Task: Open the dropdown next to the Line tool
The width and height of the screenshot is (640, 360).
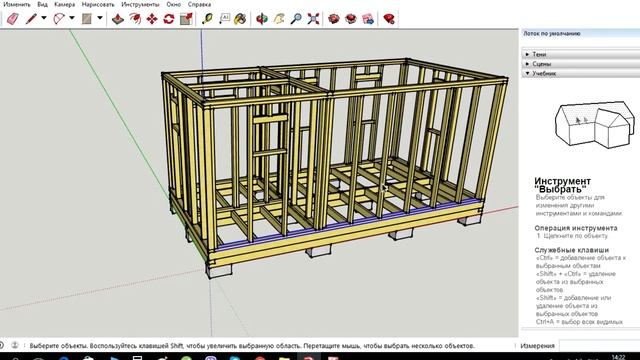Action: click(44, 18)
